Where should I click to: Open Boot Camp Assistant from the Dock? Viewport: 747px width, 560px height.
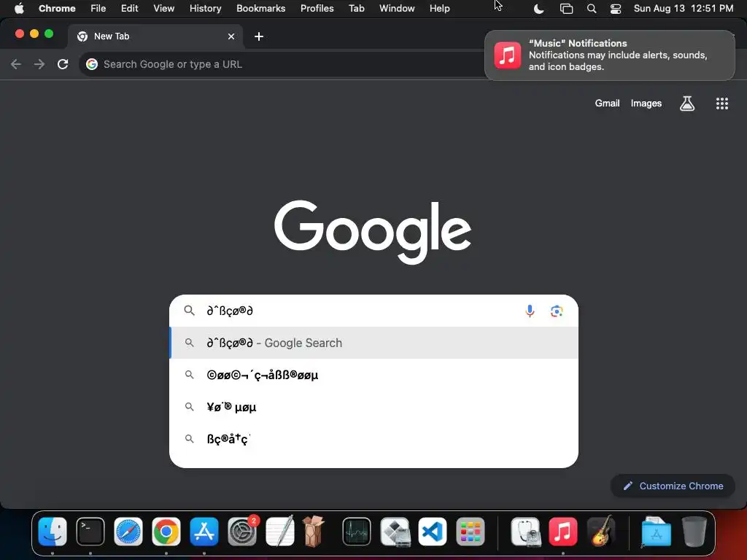click(x=395, y=532)
